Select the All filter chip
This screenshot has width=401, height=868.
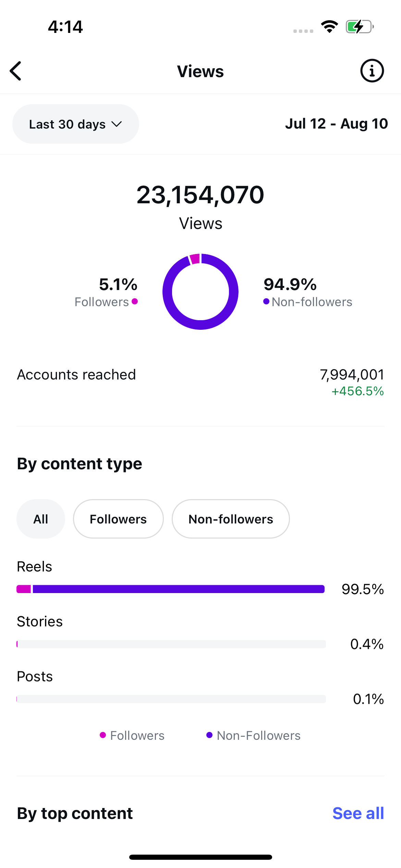point(41,519)
